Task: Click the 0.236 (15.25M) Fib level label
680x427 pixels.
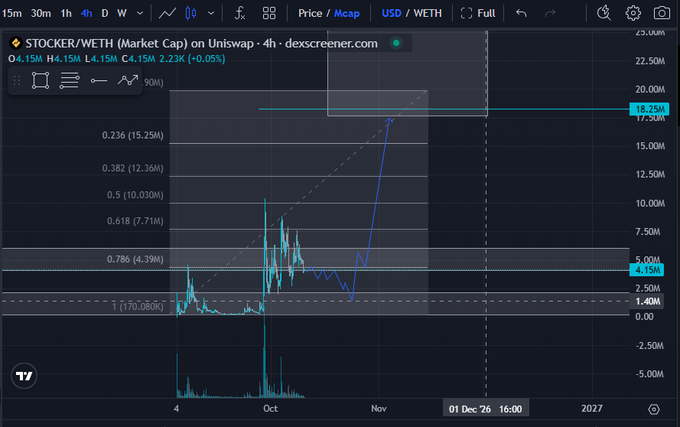Action: [x=133, y=136]
